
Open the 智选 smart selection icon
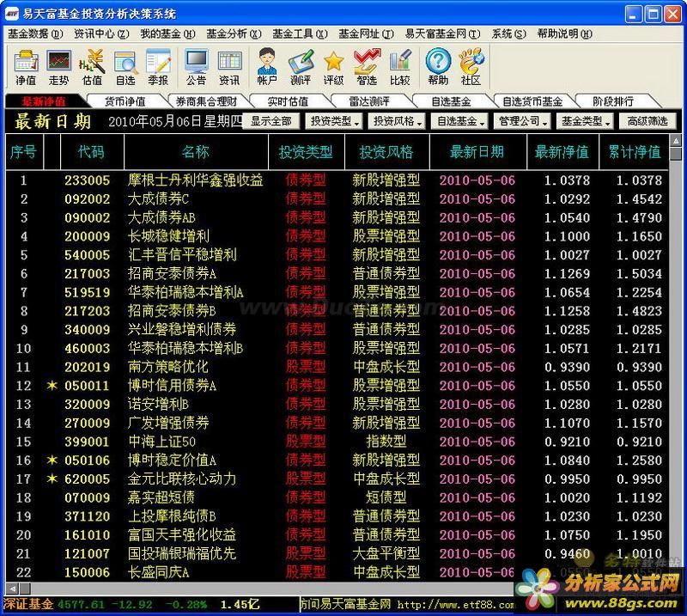point(367,67)
